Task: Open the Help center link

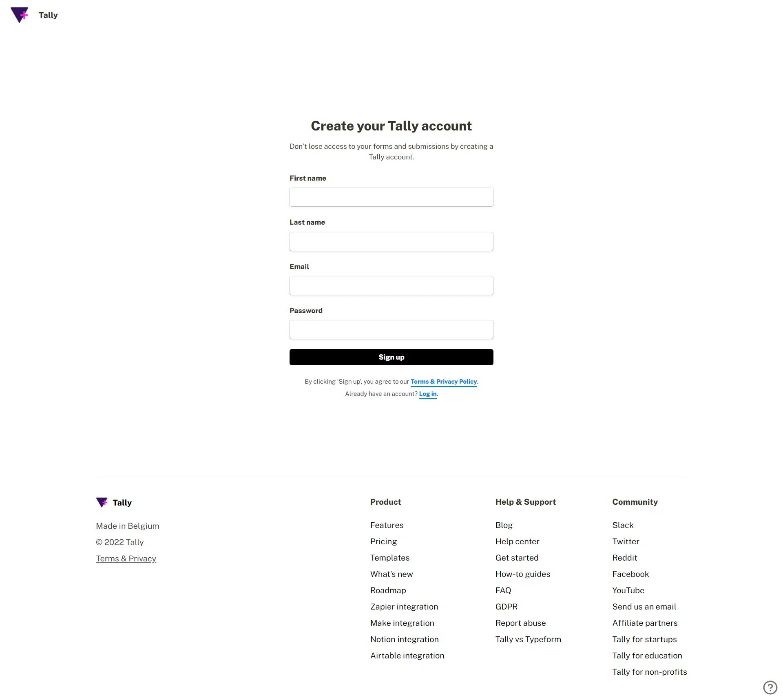Action: click(x=518, y=541)
